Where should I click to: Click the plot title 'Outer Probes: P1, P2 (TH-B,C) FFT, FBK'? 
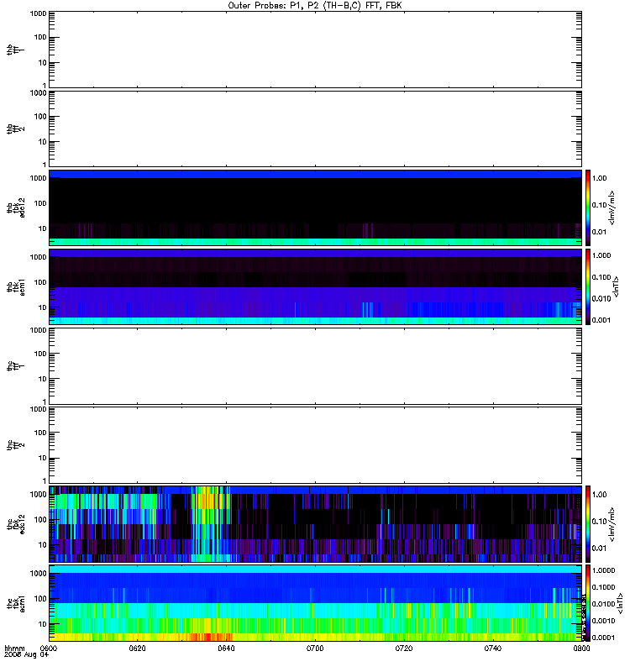(x=315, y=6)
